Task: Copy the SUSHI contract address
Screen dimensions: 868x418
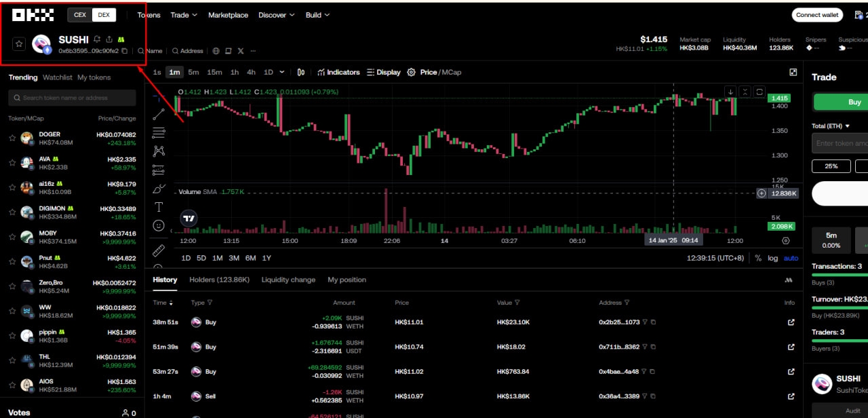Action: (x=124, y=51)
